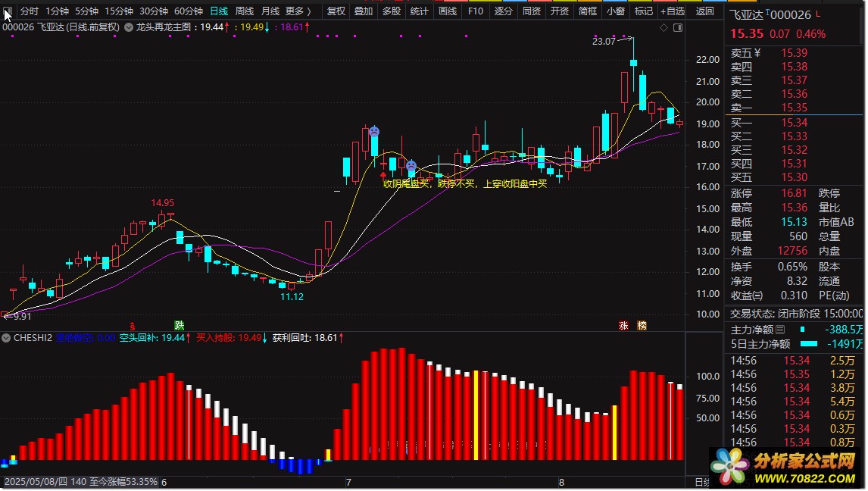868x491 pixels.
Task: Select the 买五 price 15.30
Action: pos(795,178)
